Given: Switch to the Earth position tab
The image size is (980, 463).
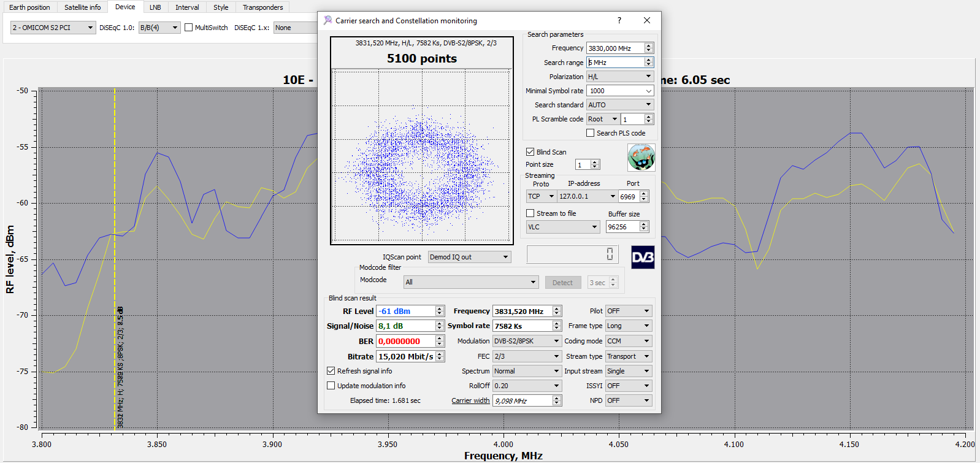Looking at the screenshot, I should click(29, 7).
